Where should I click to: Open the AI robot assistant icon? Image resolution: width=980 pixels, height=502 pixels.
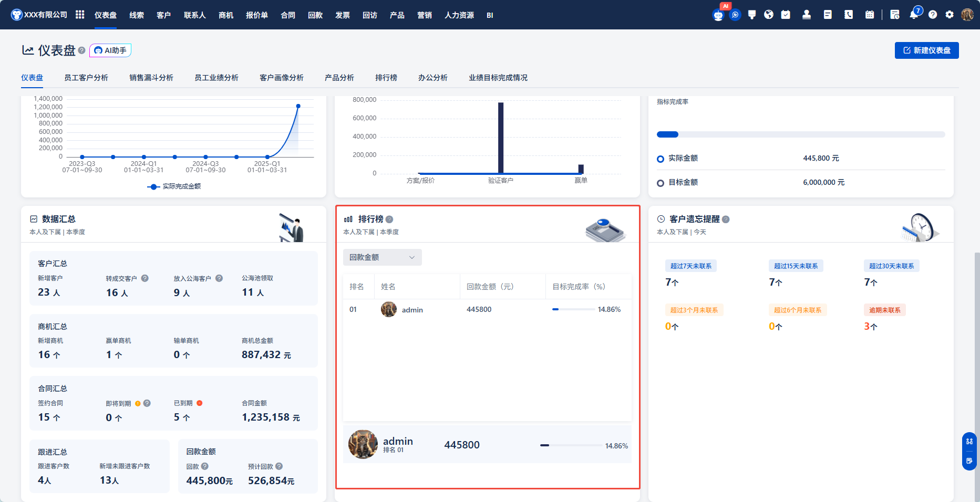718,15
